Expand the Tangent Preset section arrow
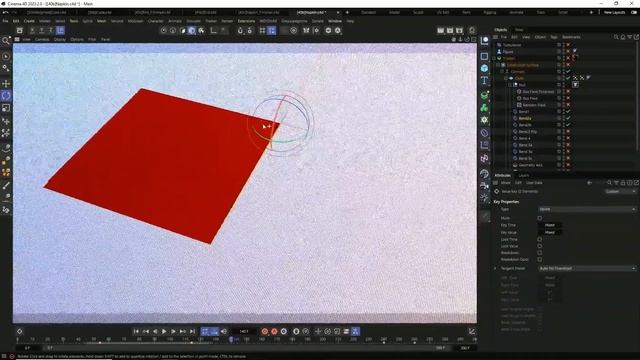 [x=496, y=269]
